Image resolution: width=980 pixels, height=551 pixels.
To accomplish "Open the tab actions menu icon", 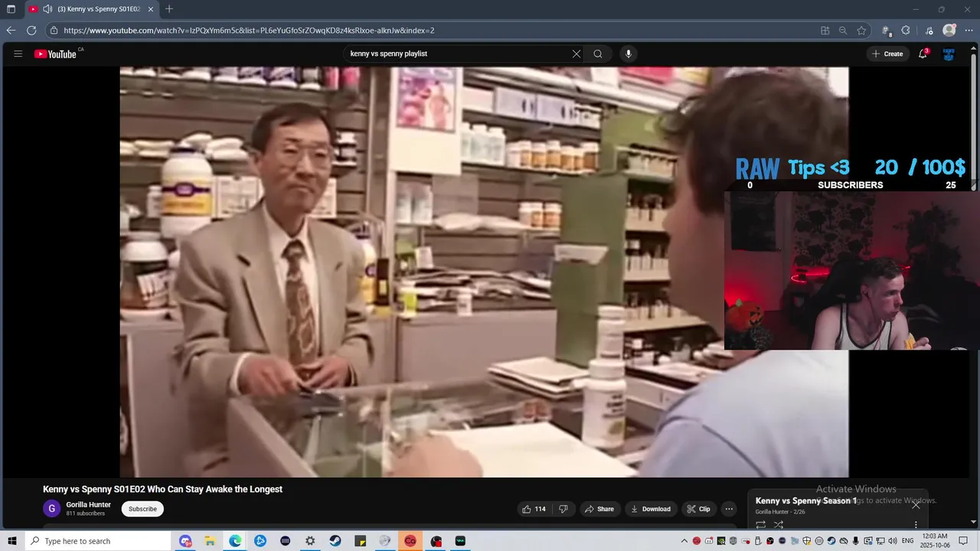I will point(11,9).
